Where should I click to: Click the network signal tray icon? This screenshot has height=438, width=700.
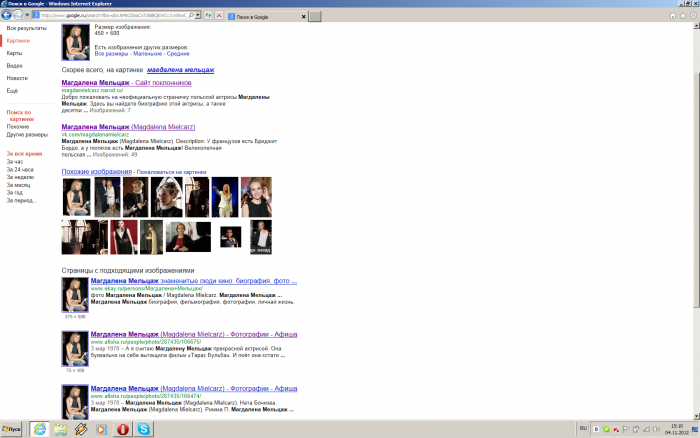click(x=646, y=430)
